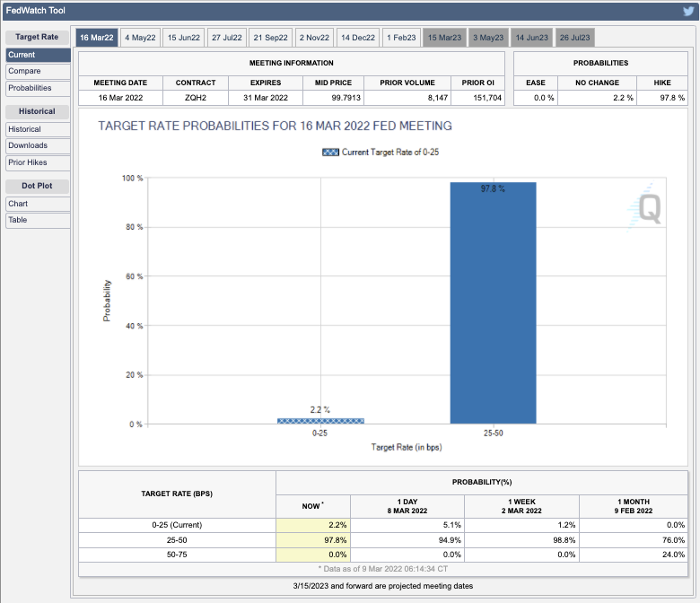Click the 1 MONTH 9 FEB 2022 header
Screen dimensions: 700x603
click(634, 507)
